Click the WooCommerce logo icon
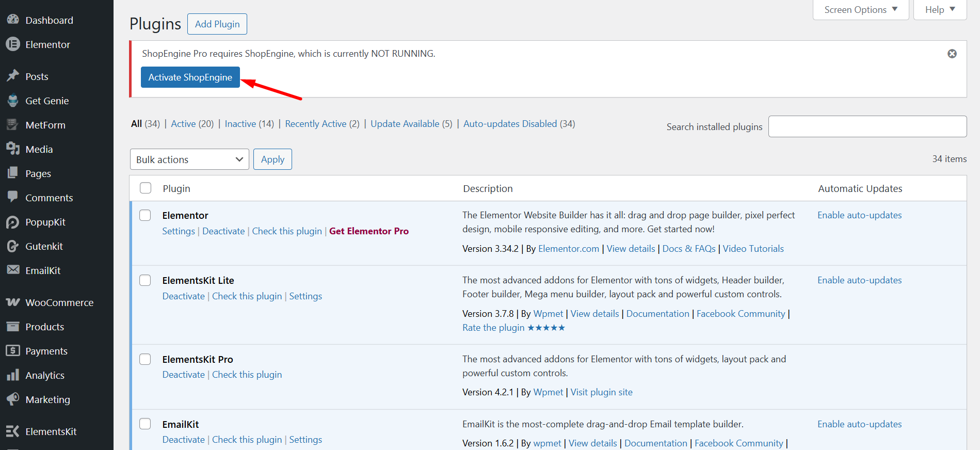 click(13, 302)
